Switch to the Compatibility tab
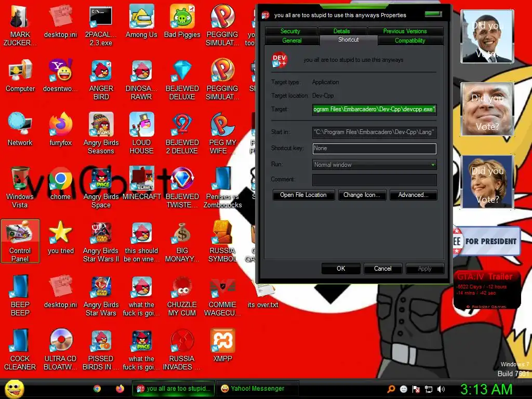This screenshot has width=532, height=399. pyautogui.click(x=410, y=41)
